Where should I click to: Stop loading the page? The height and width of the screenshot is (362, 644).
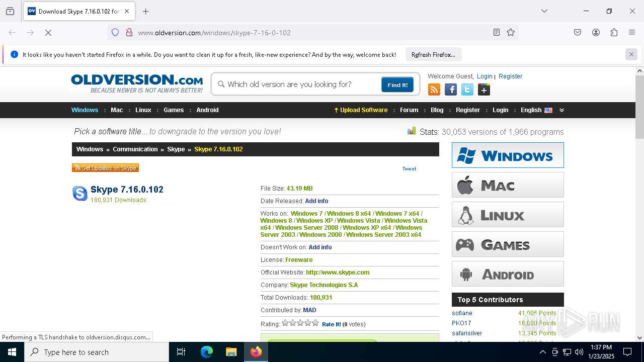tap(48, 33)
